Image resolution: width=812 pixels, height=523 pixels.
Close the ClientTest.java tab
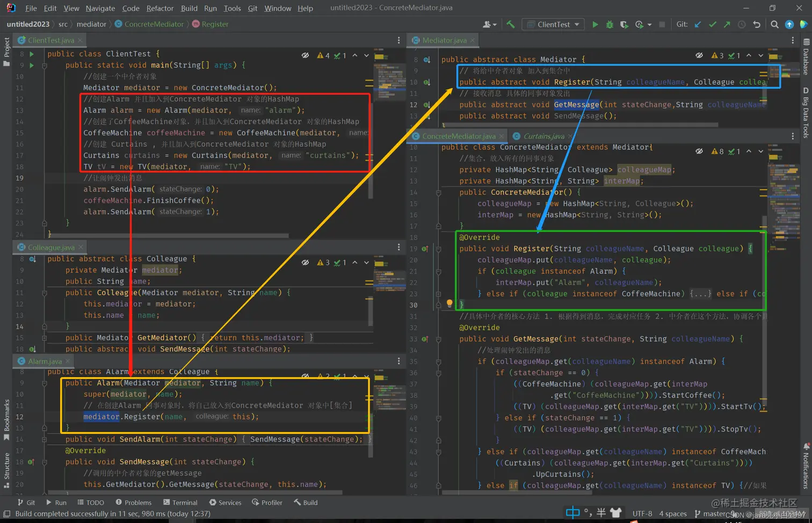(80, 40)
